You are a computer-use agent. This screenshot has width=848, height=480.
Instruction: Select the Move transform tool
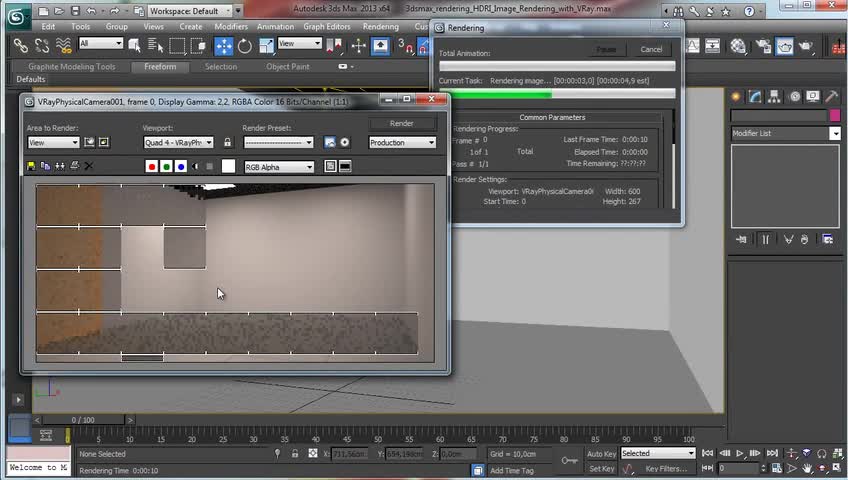(223, 45)
